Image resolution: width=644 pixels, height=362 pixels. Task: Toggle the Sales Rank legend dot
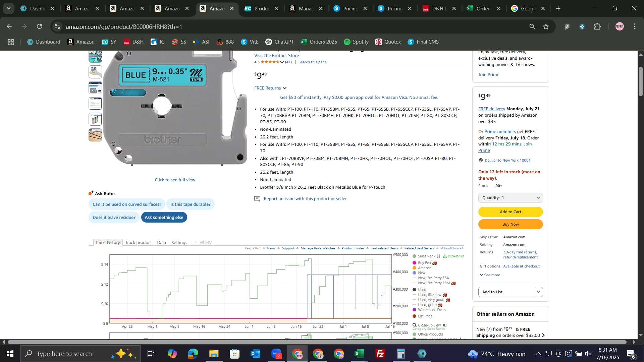tap(415, 256)
